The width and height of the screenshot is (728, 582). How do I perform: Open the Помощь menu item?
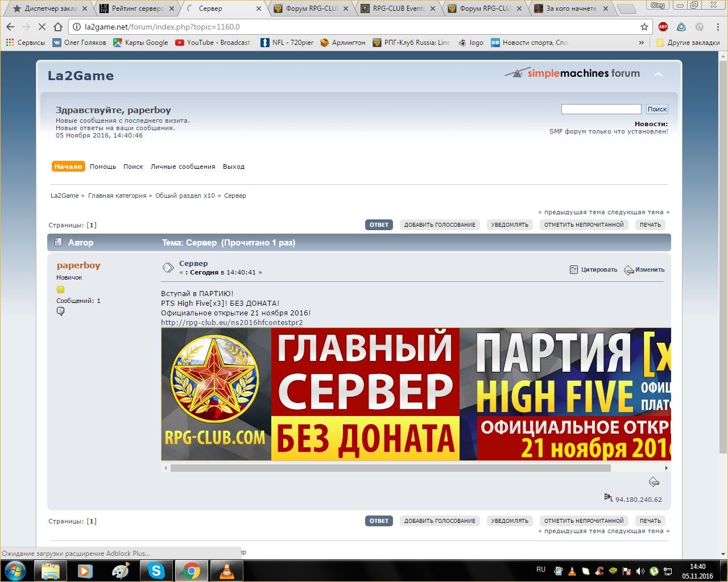[103, 167]
